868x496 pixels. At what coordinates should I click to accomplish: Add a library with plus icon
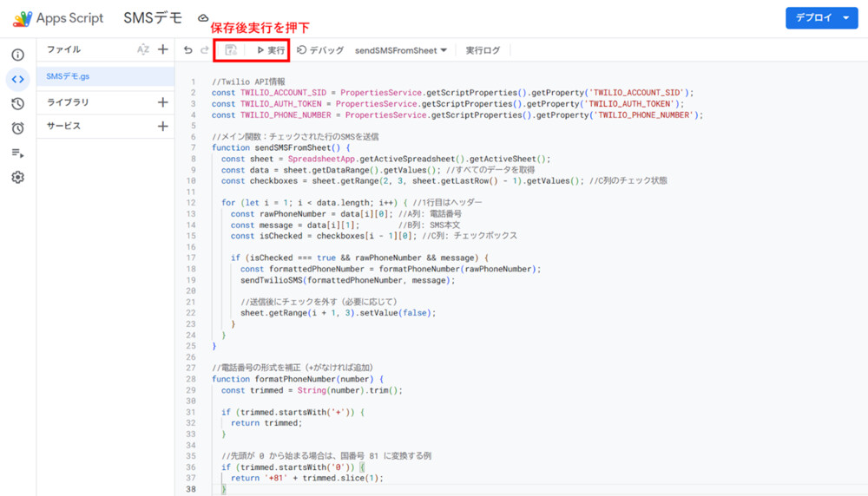162,102
